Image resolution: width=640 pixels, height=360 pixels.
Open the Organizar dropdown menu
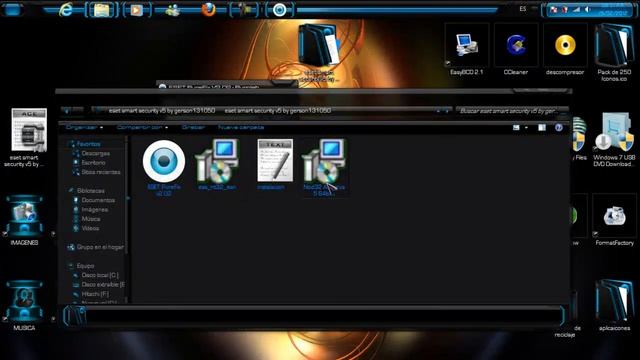(x=84, y=127)
